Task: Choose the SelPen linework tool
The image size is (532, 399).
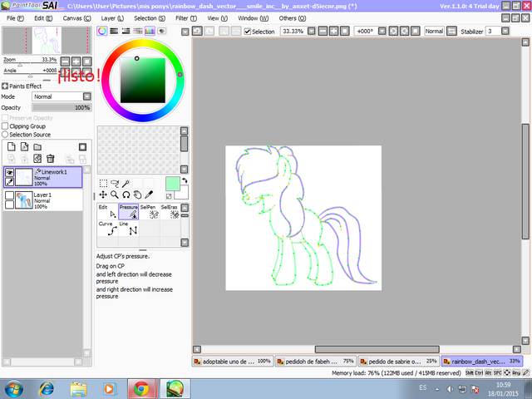Action: point(150,212)
